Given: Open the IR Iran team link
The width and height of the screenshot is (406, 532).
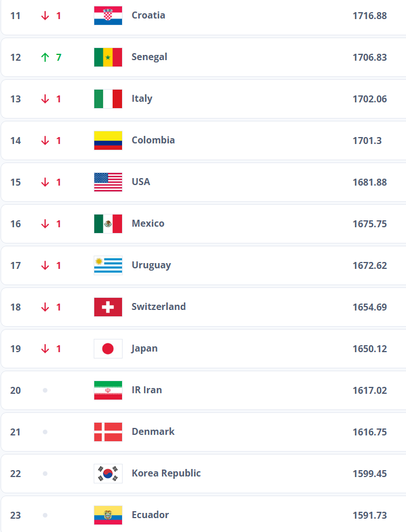Looking at the screenshot, I should pyautogui.click(x=146, y=390).
